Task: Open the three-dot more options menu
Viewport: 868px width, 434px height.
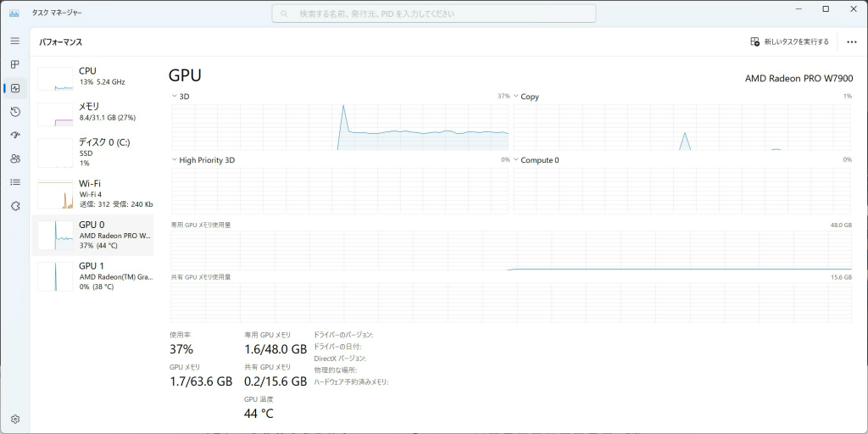Action: click(852, 42)
